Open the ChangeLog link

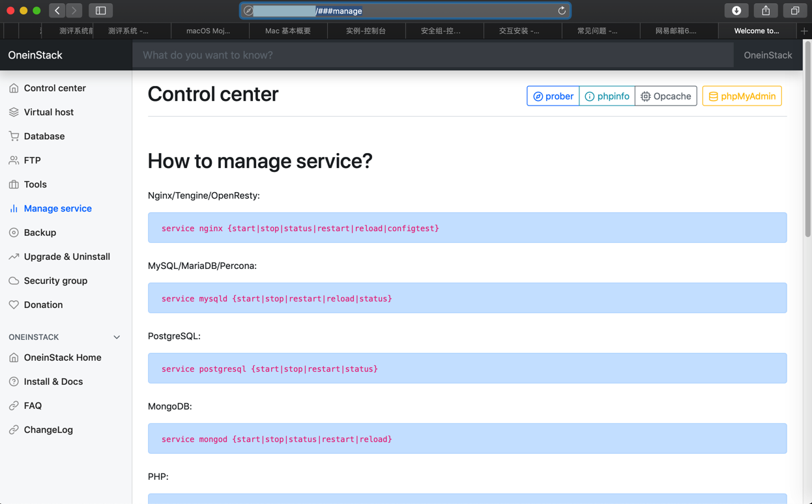click(48, 430)
